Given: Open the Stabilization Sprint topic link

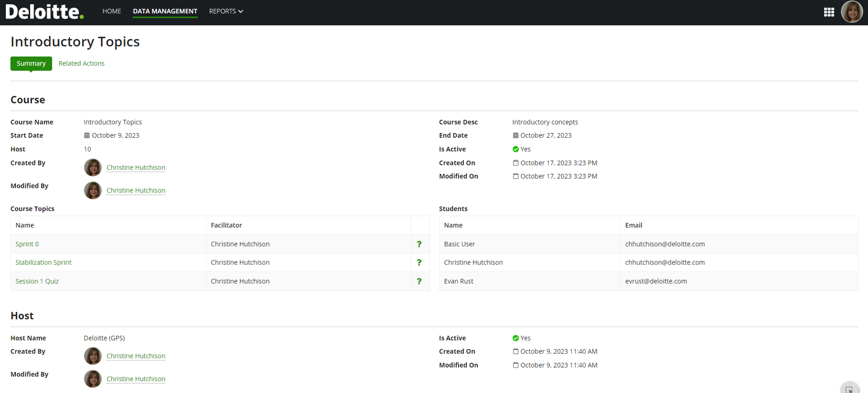Looking at the screenshot, I should (43, 262).
